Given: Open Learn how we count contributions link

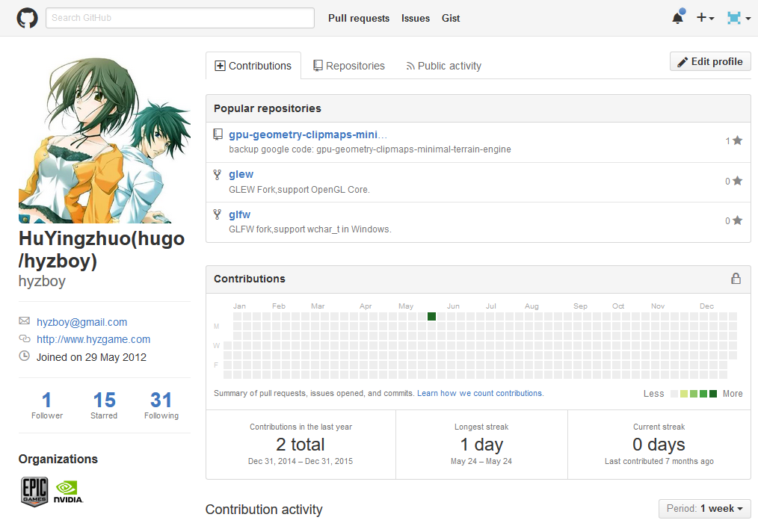Looking at the screenshot, I should click(481, 393).
